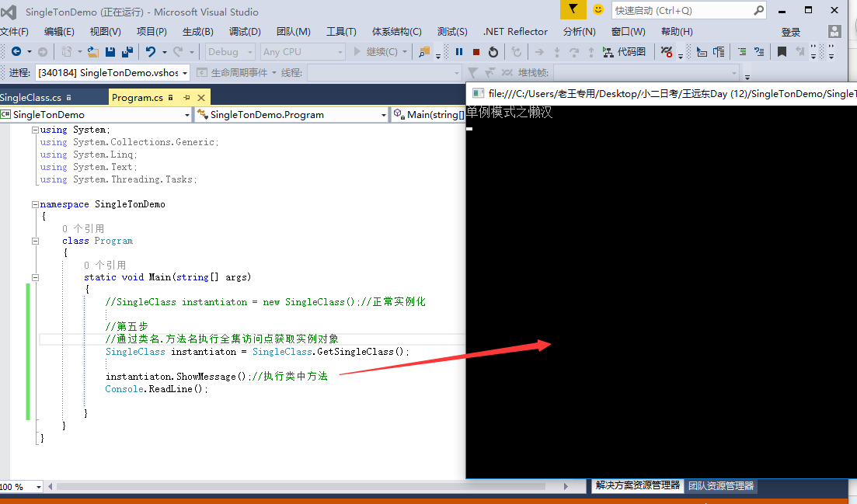Click the comment selected lines icon
Screen dimensions: 857x504
coord(759,52)
